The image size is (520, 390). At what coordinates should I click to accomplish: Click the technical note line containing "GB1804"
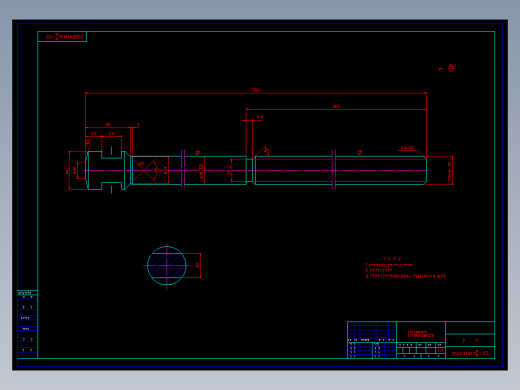coord(405,276)
